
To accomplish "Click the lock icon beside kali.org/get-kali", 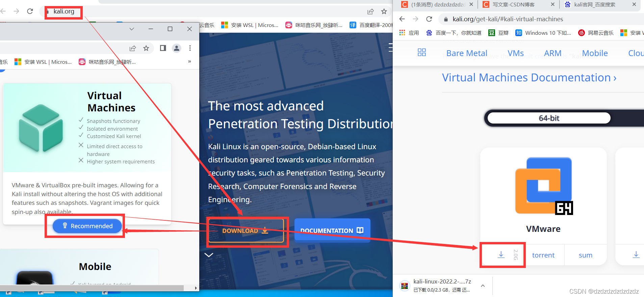I will [x=446, y=19].
